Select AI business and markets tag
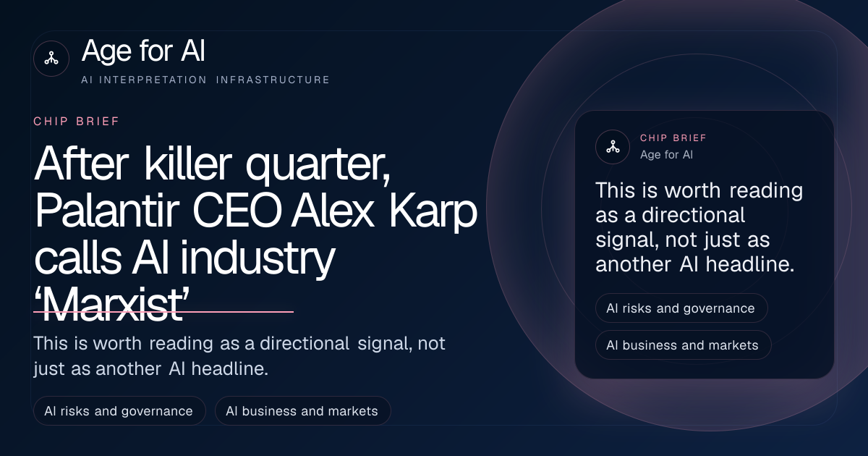Screen dimensions: 868x456 302,411
